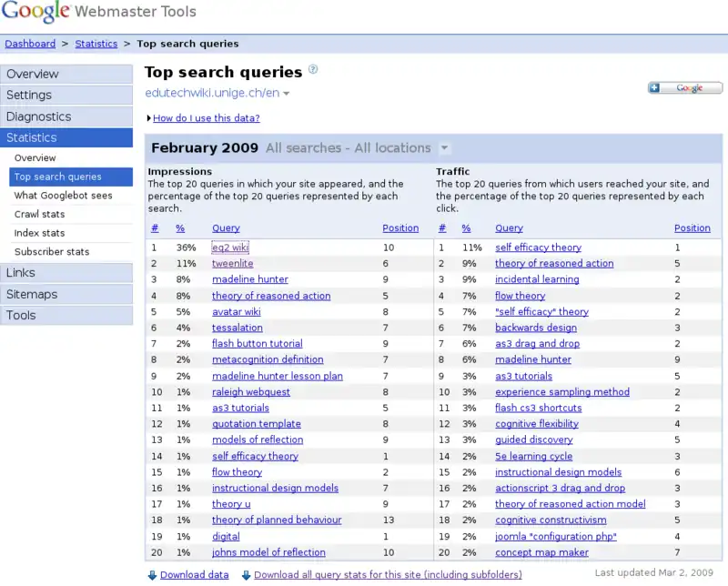Click the help question mark icon
The image size is (728, 586).
click(313, 69)
